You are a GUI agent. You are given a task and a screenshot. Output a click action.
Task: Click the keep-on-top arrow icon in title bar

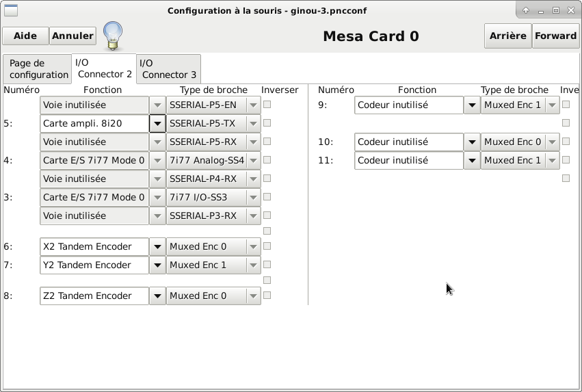(x=526, y=10)
